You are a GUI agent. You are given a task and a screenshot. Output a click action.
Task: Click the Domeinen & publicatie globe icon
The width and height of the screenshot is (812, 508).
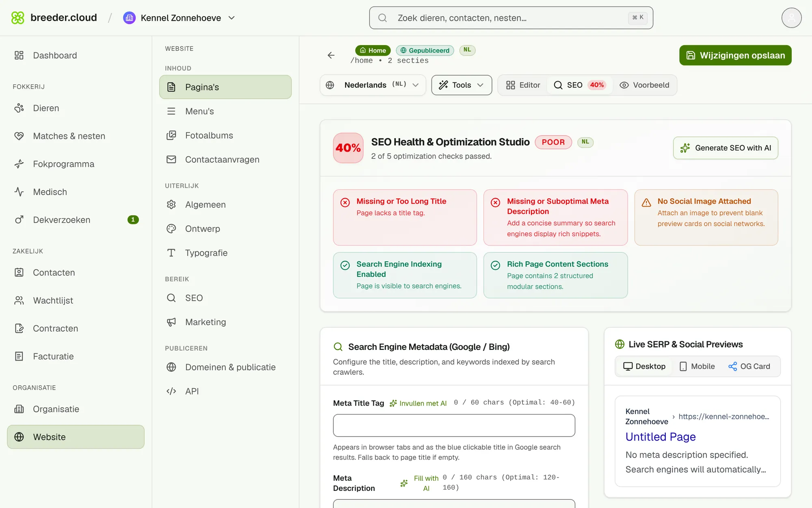[171, 367]
